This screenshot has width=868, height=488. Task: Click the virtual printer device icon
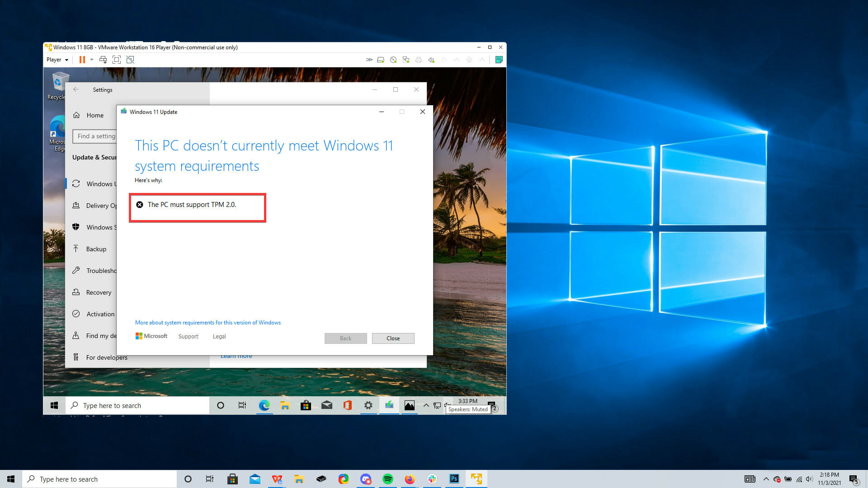coord(419,59)
